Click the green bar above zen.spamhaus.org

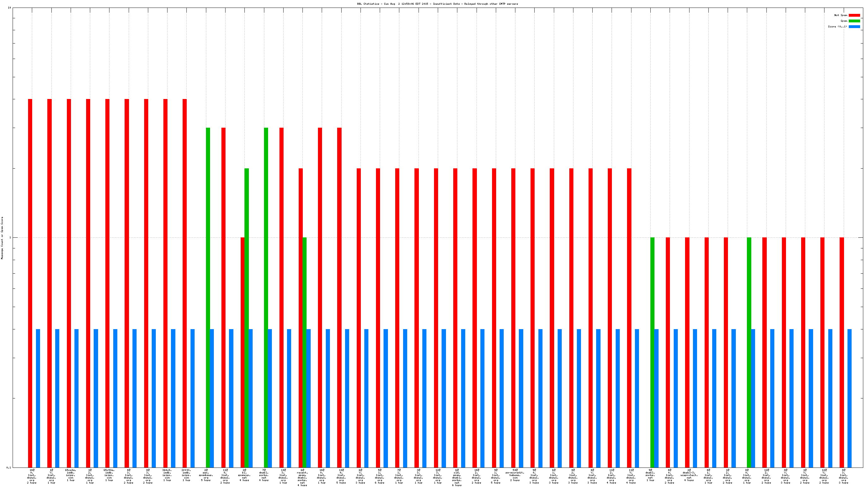[208, 296]
